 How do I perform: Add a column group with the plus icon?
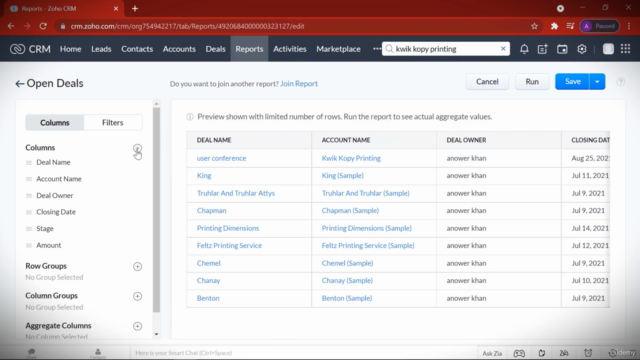click(138, 296)
